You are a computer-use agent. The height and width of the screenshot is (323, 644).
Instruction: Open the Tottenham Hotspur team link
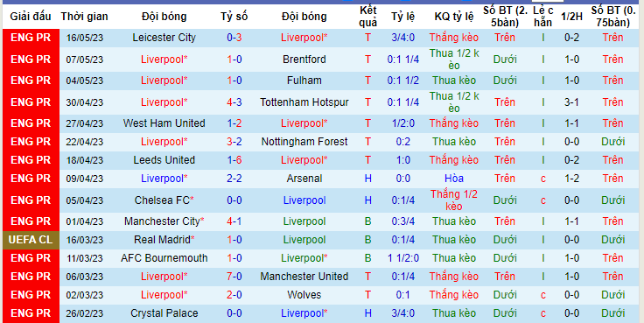pos(304,102)
